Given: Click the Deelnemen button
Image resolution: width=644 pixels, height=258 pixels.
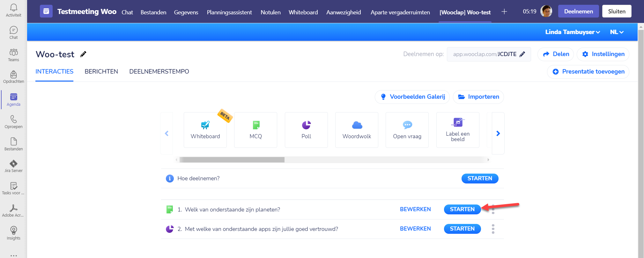Looking at the screenshot, I should point(578,11).
